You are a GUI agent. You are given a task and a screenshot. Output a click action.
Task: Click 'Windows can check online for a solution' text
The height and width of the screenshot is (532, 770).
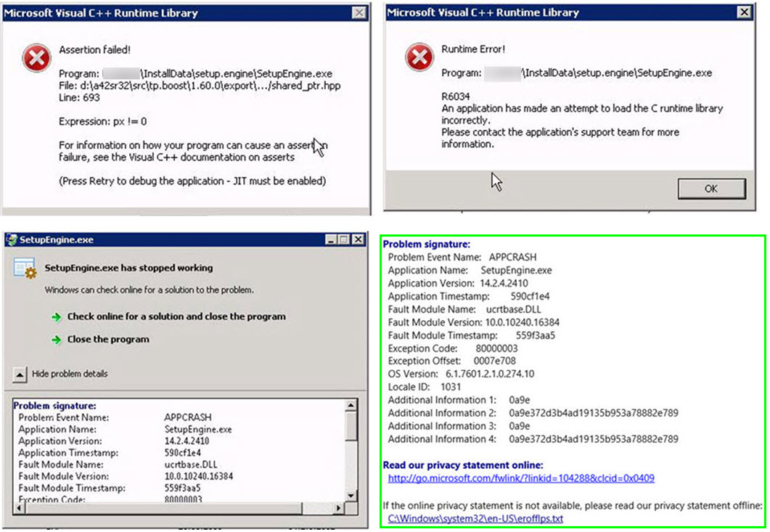coord(150,290)
